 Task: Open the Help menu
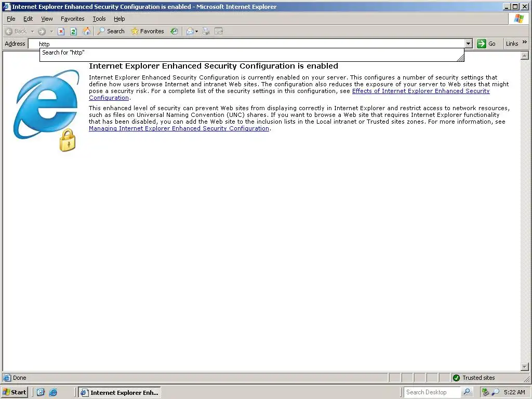tap(119, 19)
